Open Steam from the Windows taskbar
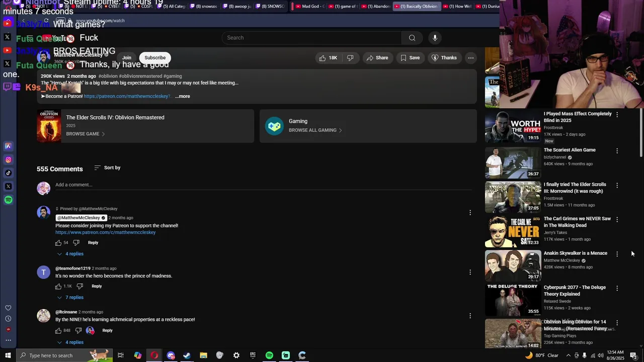 (x=187, y=355)
